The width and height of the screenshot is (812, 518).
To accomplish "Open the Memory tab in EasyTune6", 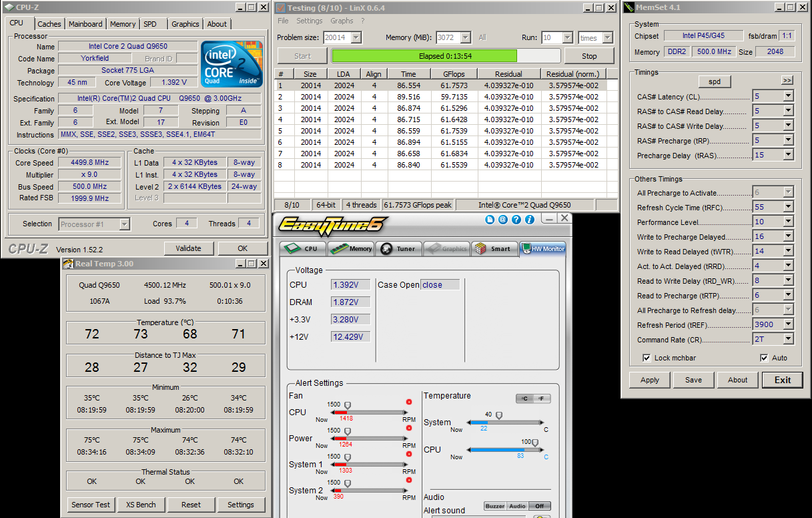I will [x=351, y=248].
